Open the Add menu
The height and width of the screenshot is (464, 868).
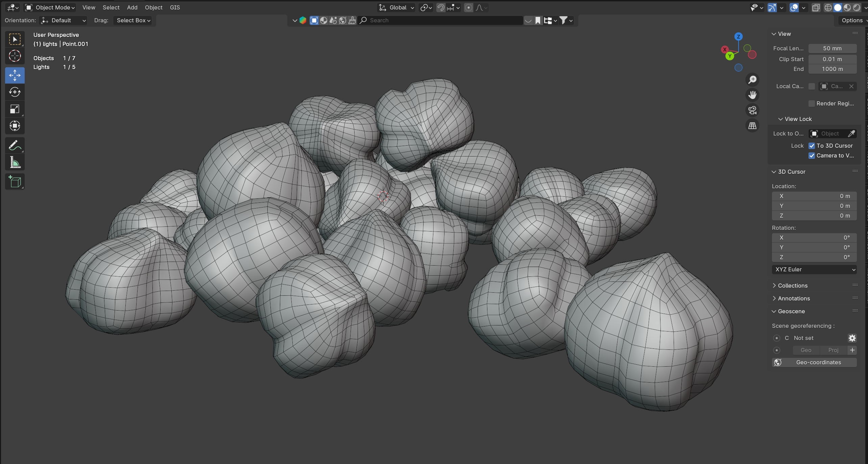[x=132, y=7]
